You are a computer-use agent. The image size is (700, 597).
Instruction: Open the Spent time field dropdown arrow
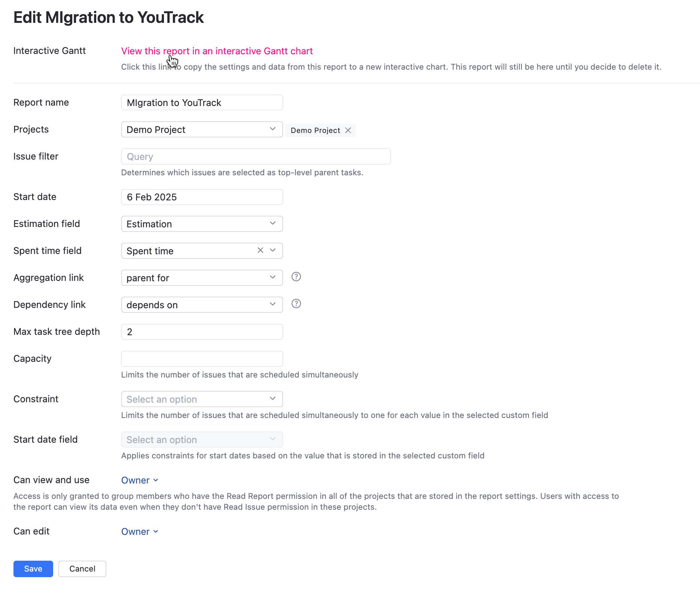(273, 250)
